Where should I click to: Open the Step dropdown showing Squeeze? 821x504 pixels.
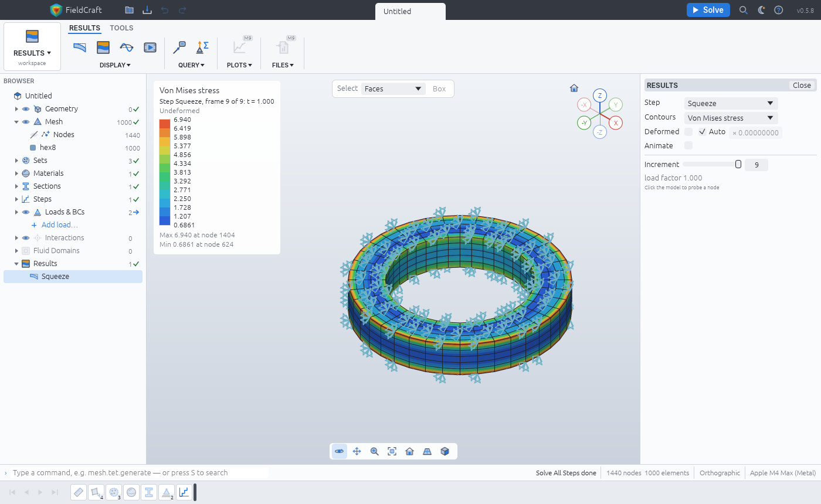coord(731,103)
